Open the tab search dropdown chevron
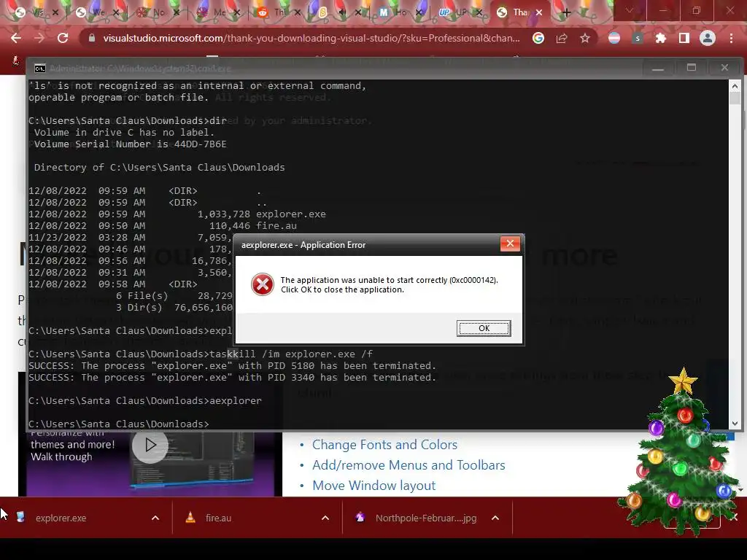 (630, 10)
